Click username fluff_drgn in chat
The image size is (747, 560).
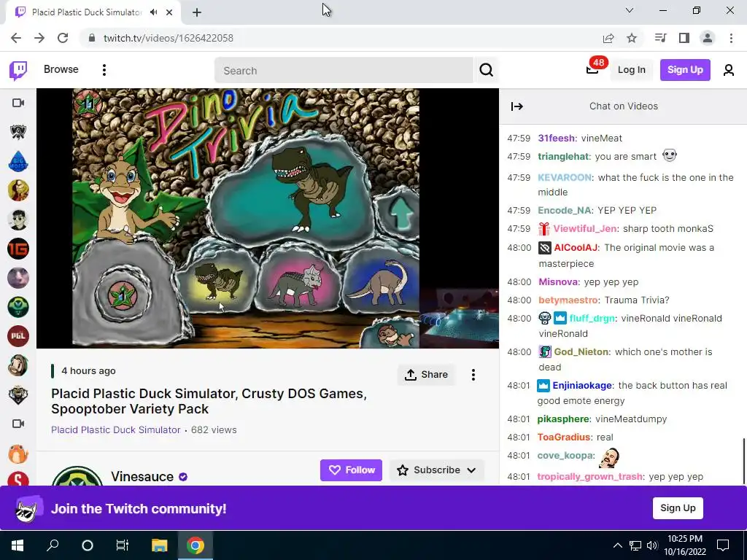point(592,318)
